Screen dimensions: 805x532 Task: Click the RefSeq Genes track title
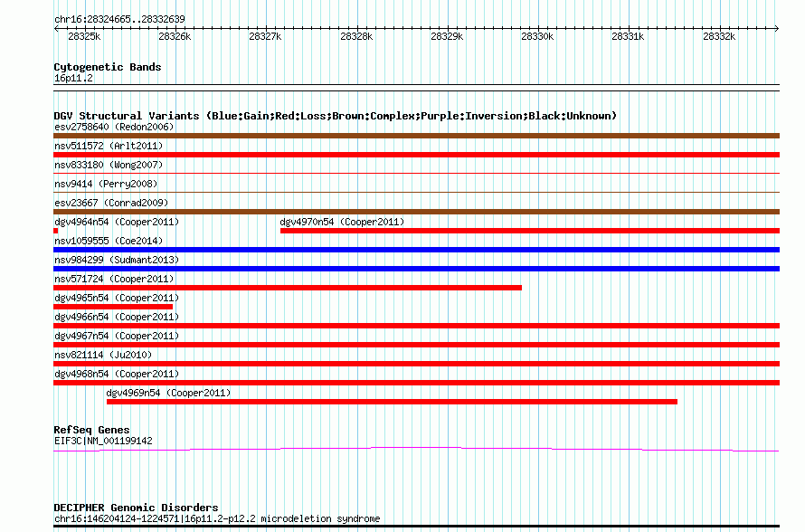[91, 430]
